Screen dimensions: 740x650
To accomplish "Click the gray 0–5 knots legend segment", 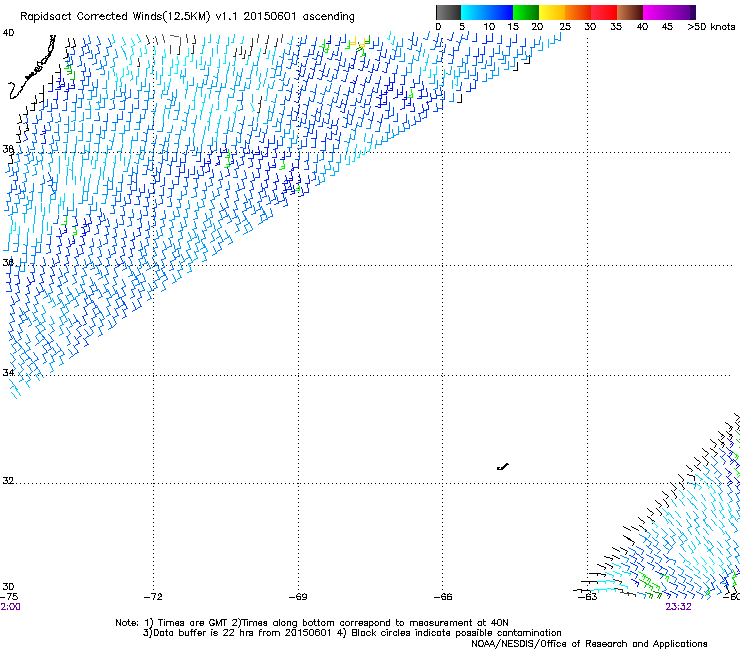I will (x=448, y=12).
